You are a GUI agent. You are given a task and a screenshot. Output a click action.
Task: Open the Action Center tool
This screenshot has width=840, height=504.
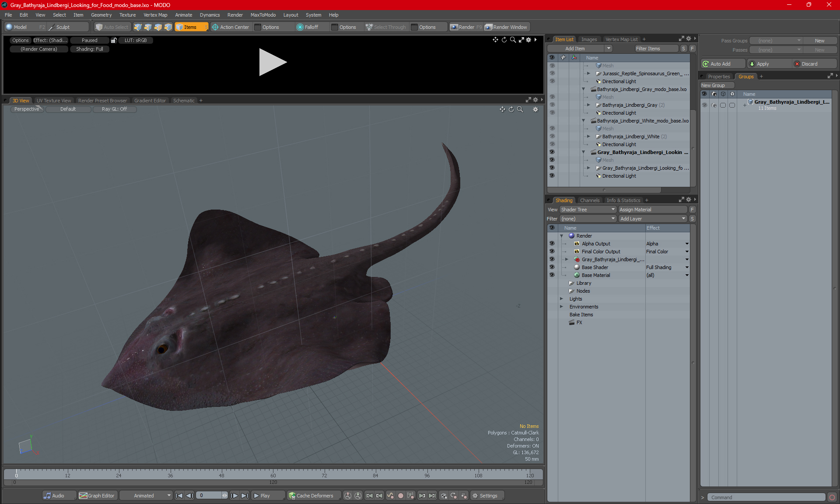click(231, 27)
